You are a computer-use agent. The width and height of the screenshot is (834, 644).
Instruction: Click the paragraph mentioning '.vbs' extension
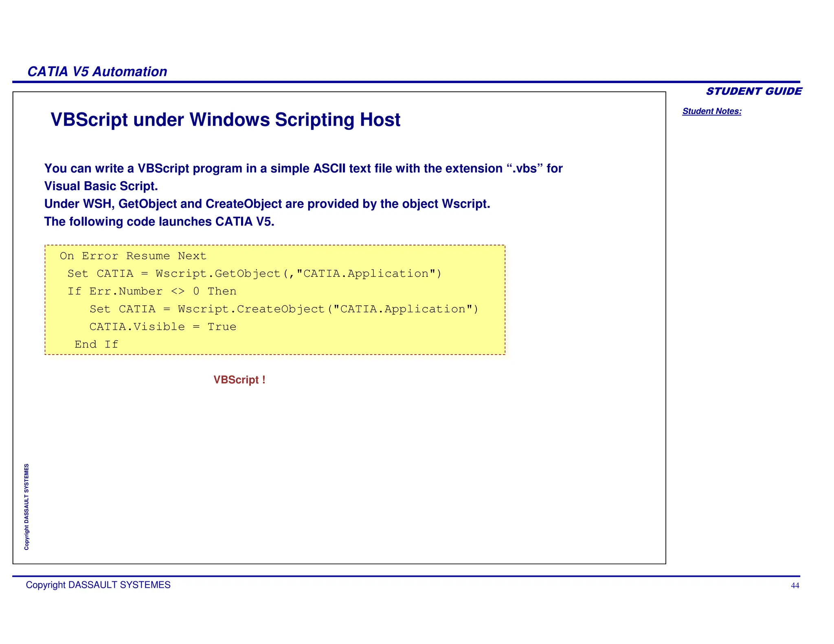click(303, 169)
